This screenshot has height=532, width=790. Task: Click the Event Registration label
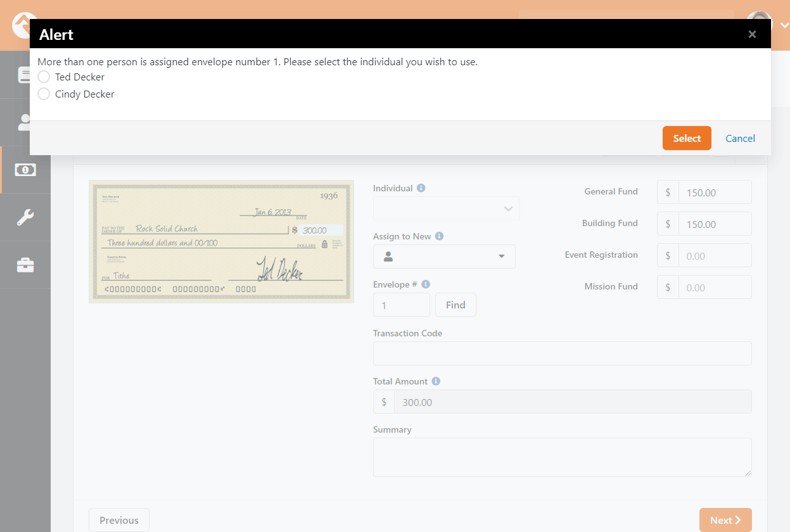(x=601, y=255)
